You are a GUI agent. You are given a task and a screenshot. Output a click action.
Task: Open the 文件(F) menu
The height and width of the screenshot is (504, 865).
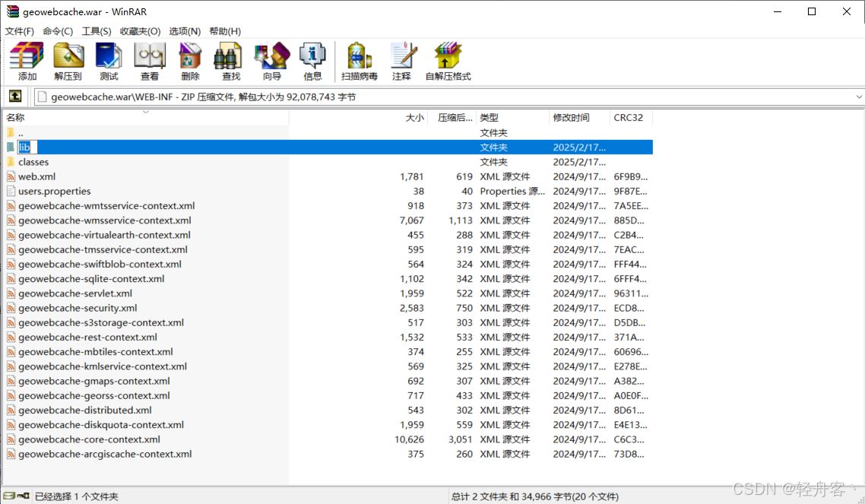pos(19,31)
